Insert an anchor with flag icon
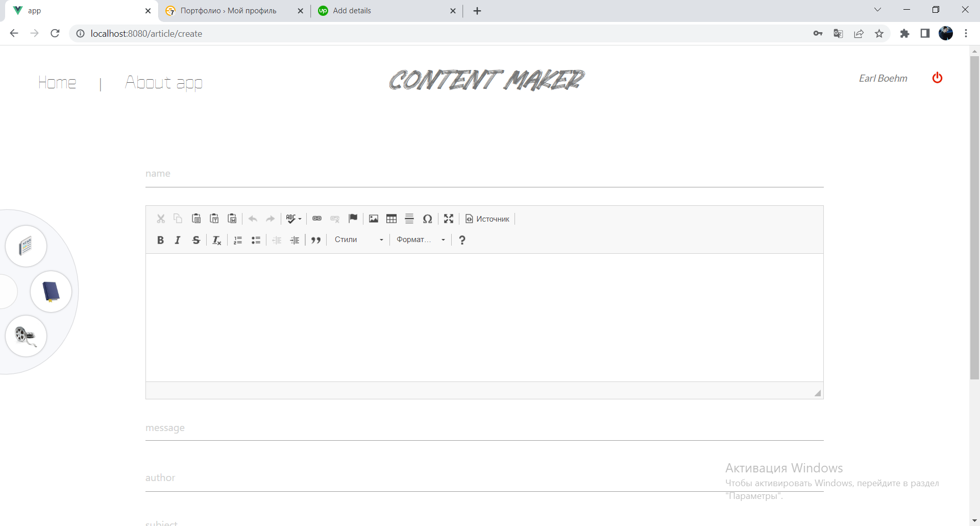This screenshot has height=526, width=980. [353, 219]
